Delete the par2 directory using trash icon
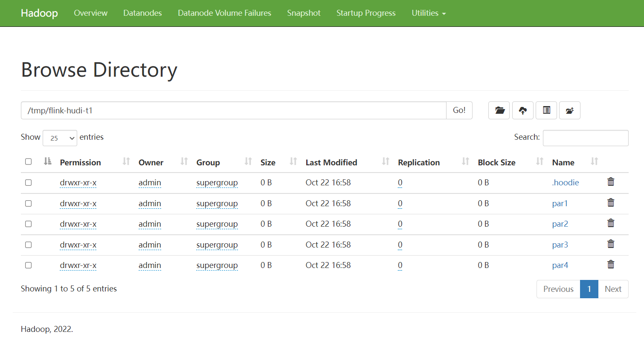The image size is (644, 340). click(611, 223)
